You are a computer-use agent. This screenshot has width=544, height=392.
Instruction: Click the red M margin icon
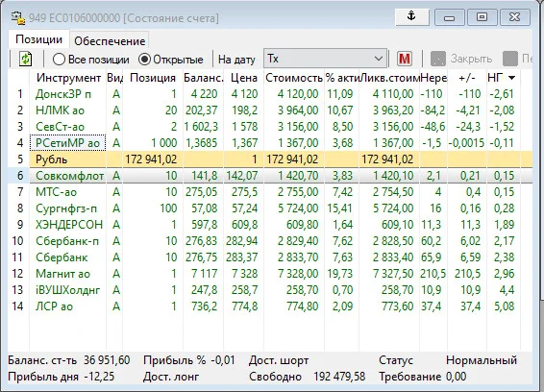[x=405, y=59]
